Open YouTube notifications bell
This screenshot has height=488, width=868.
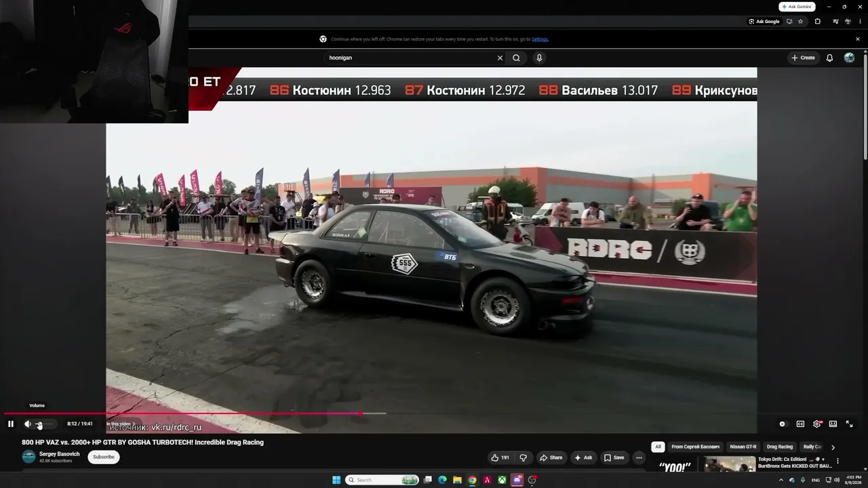click(x=829, y=58)
